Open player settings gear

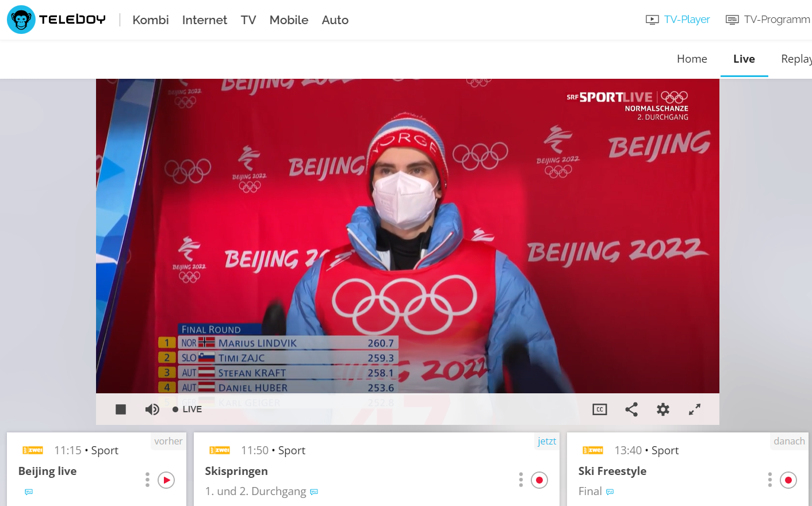click(x=663, y=409)
